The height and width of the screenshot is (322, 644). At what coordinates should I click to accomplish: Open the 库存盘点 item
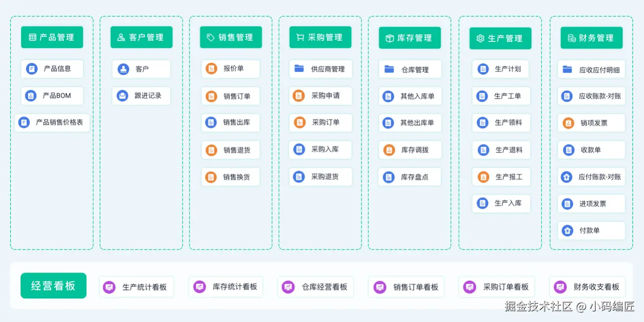click(x=409, y=177)
